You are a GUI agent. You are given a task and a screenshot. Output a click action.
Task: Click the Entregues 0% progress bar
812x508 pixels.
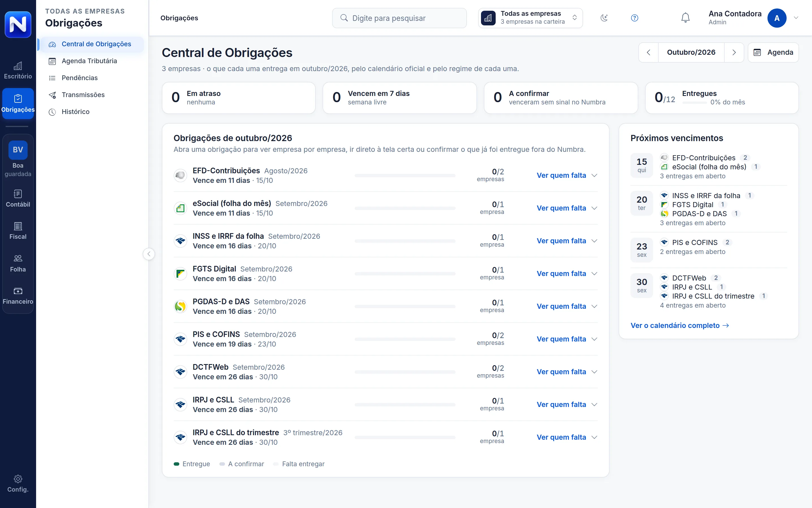pos(694,103)
